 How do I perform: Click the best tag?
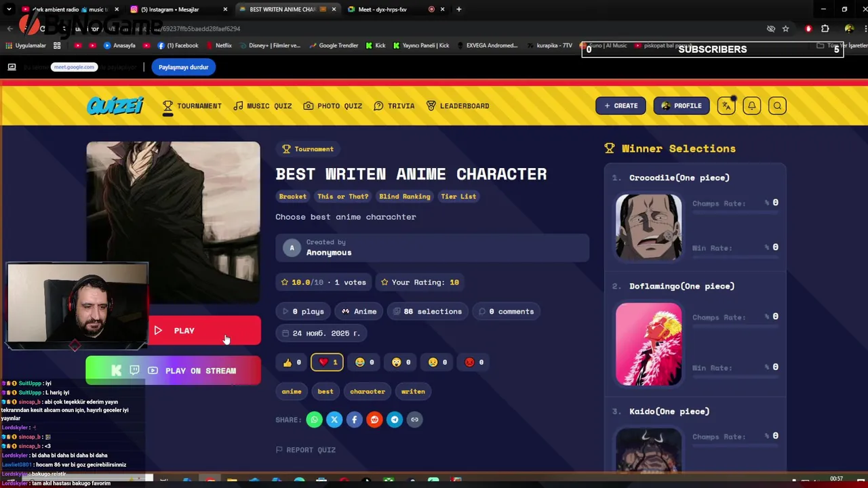pyautogui.click(x=325, y=392)
